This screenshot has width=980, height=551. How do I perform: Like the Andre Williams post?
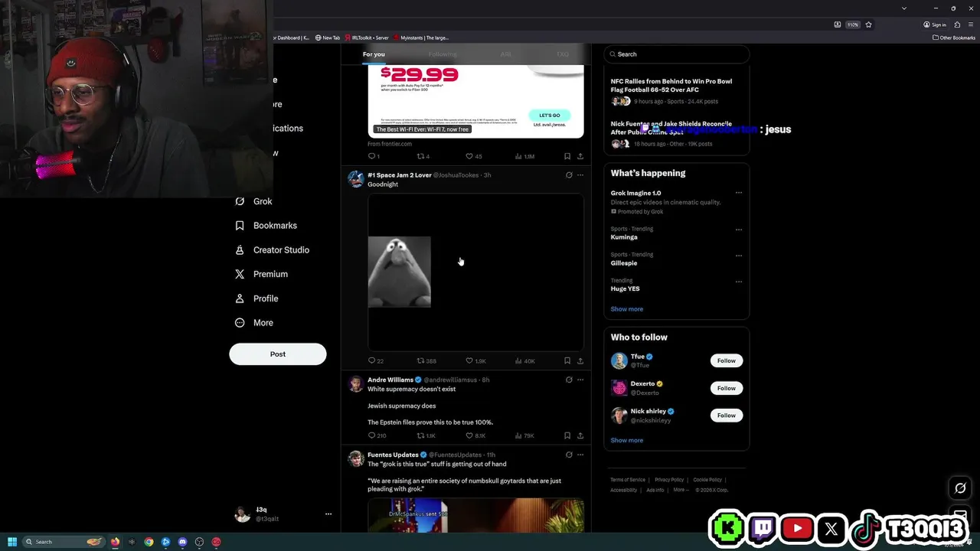pyautogui.click(x=475, y=435)
